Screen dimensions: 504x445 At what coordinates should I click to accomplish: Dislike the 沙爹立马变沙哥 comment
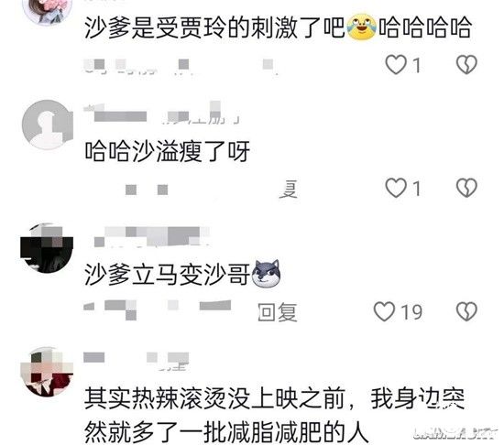tap(466, 311)
